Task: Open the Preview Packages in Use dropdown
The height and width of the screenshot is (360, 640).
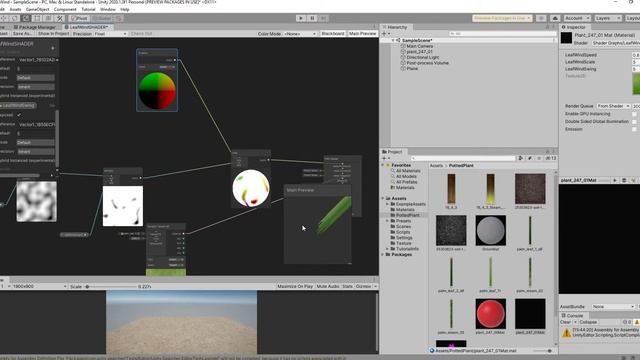Action: [x=502, y=18]
